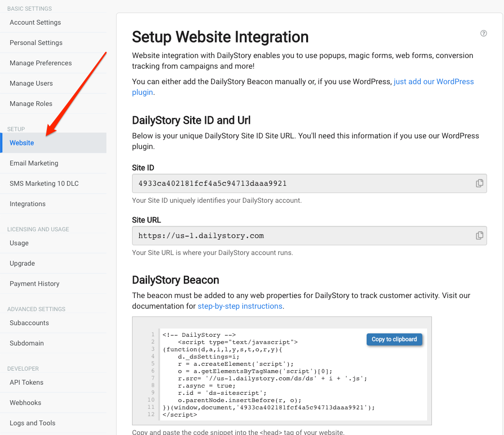Click 'Your Site URL is where' text

click(212, 253)
